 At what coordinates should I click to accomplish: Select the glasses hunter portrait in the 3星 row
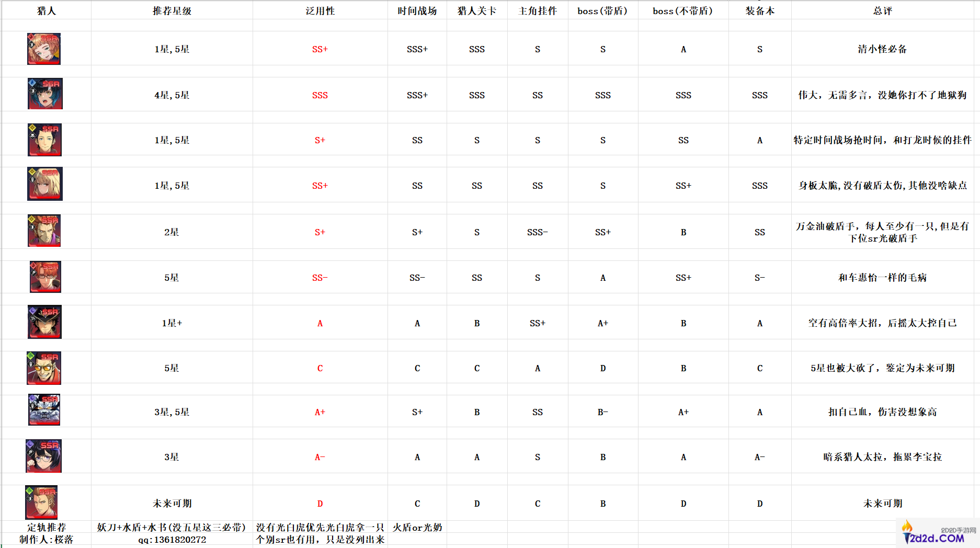click(43, 456)
